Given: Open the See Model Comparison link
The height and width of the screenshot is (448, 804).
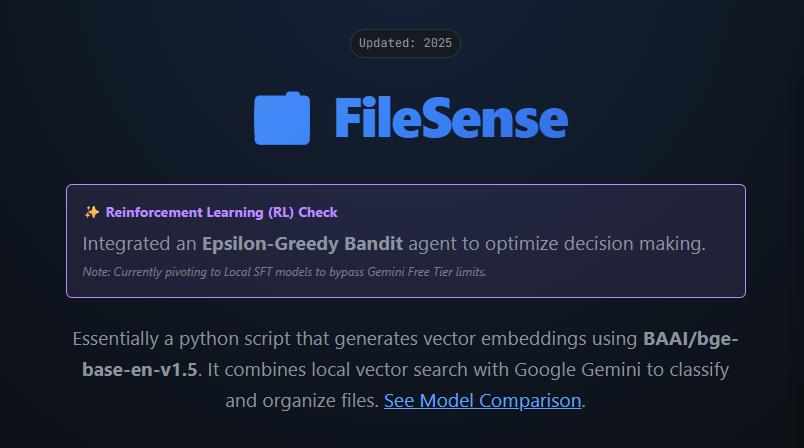Looking at the screenshot, I should [x=482, y=401].
